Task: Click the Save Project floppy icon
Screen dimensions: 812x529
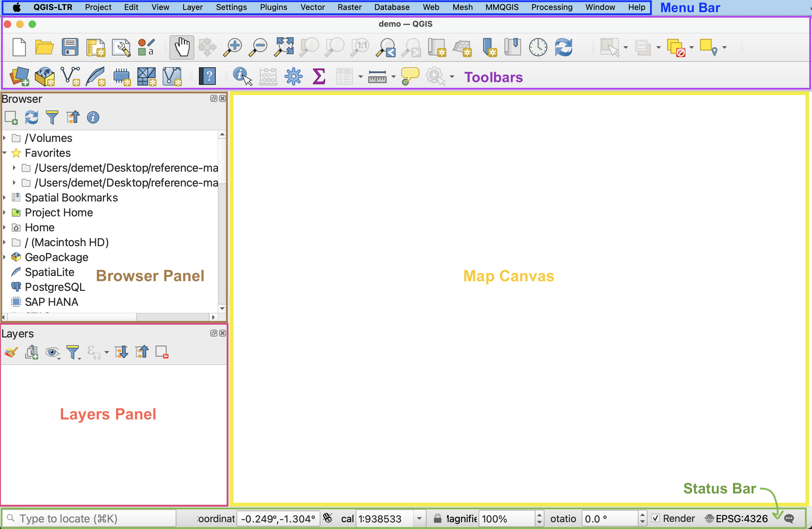Action: [70, 47]
